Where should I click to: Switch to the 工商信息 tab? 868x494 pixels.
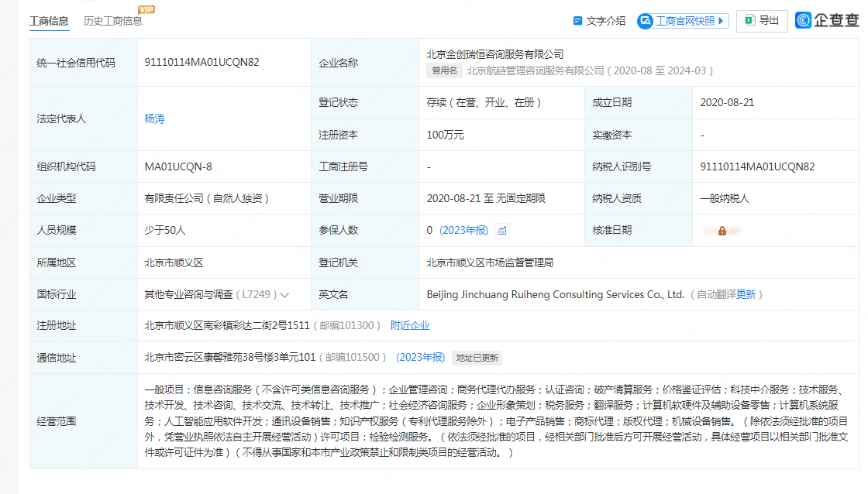(49, 21)
